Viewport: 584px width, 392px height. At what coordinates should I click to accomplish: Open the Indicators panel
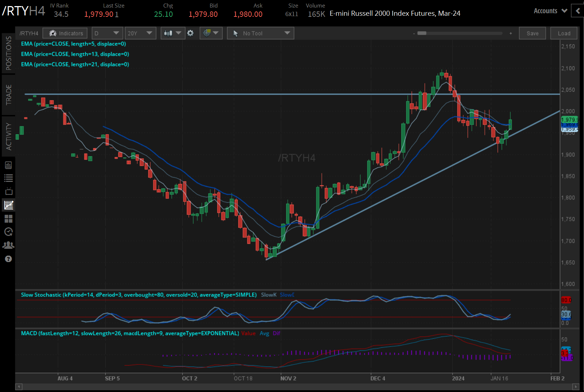click(x=65, y=33)
